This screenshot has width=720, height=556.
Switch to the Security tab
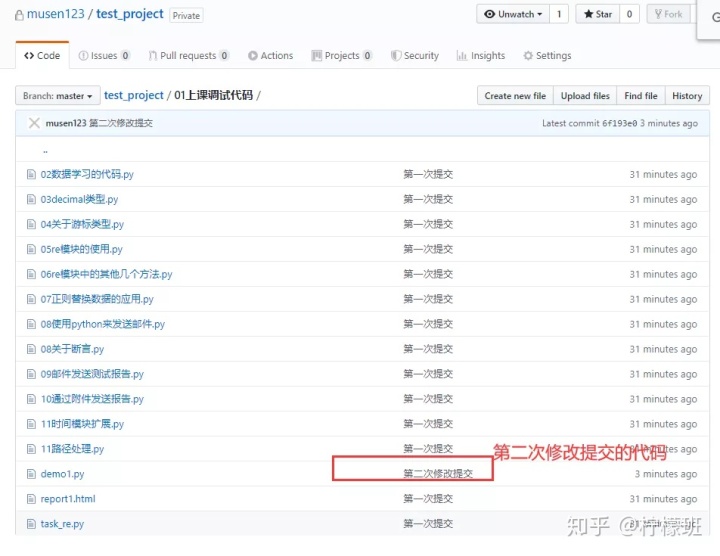(415, 56)
